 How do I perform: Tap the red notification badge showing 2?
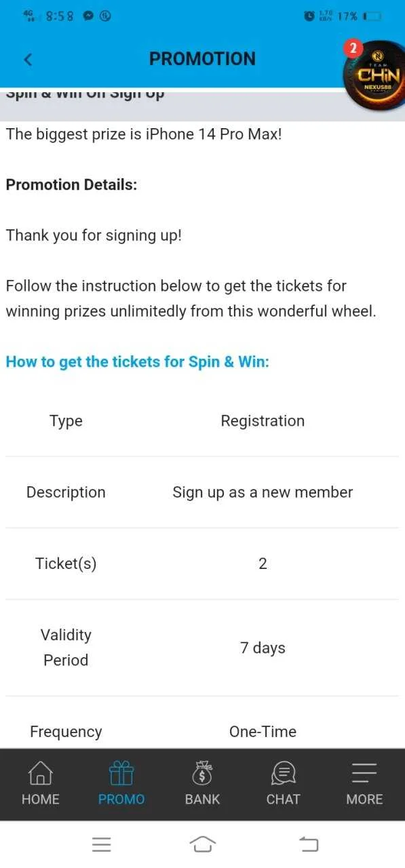[353, 47]
